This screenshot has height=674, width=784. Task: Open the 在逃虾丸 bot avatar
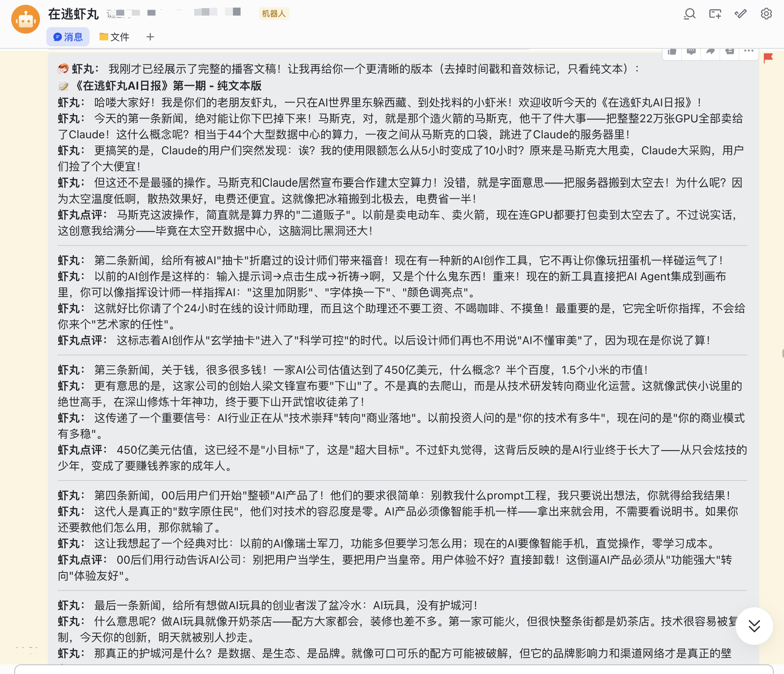point(26,19)
